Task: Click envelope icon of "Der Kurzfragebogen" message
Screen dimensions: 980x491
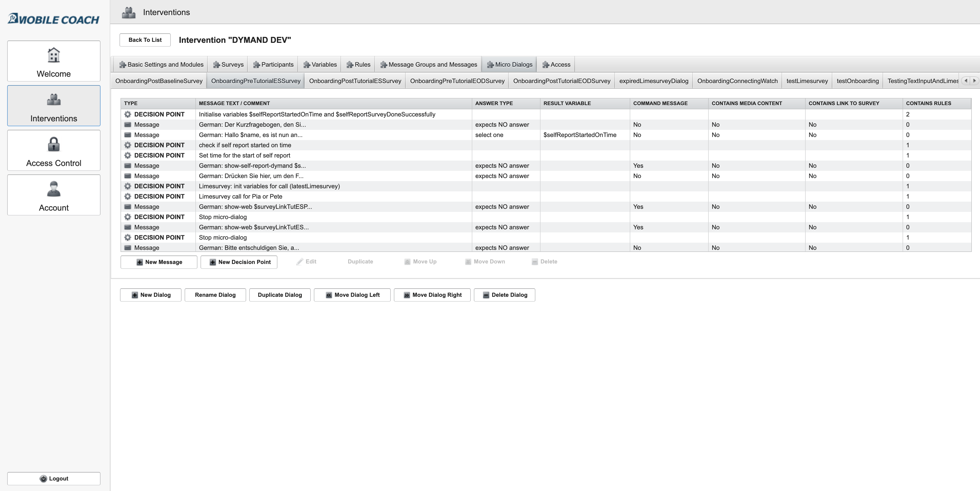Action: coord(128,124)
